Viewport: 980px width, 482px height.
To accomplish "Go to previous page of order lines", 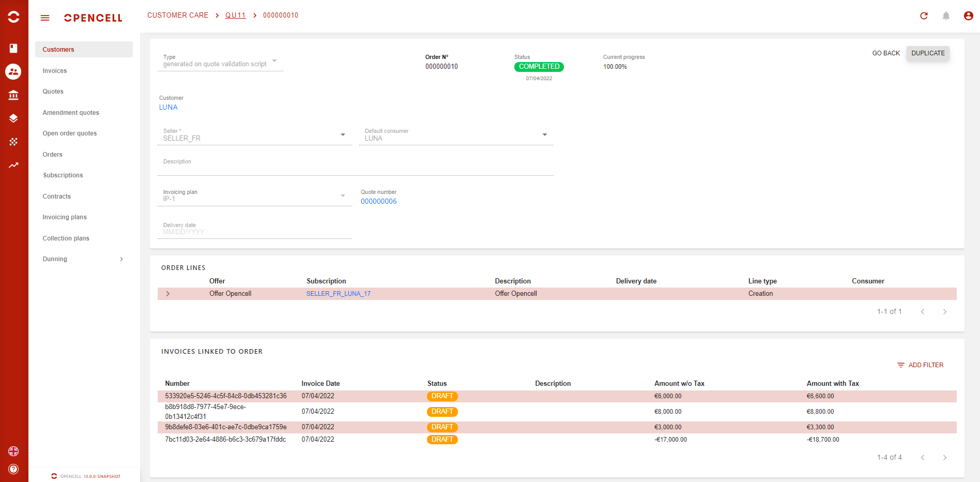I will 923,311.
